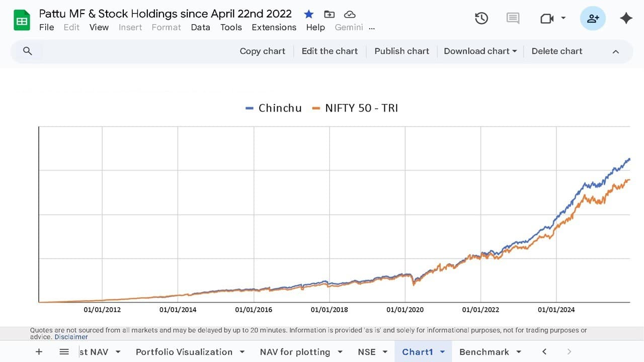
Task: Click Chinchu blue legend swatch
Action: tap(250, 108)
